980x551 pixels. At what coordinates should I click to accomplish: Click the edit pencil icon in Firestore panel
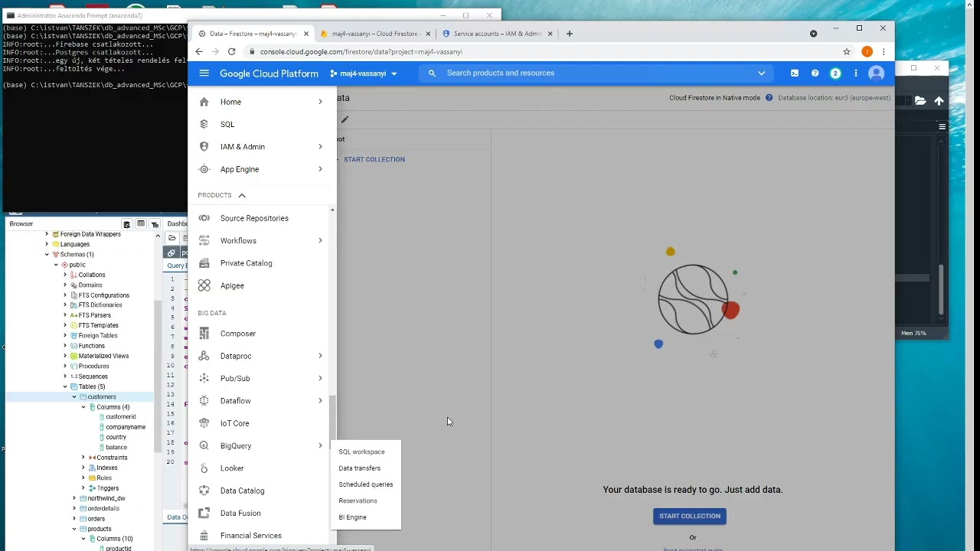point(345,119)
